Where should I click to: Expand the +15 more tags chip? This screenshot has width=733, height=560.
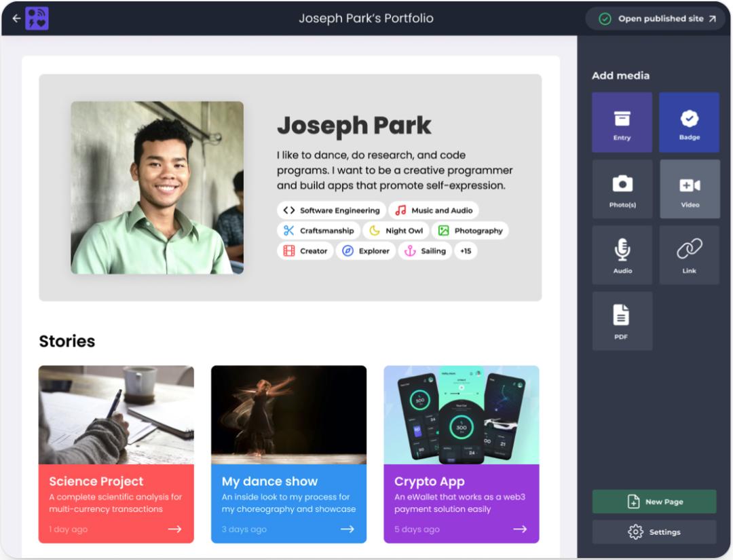coord(466,251)
